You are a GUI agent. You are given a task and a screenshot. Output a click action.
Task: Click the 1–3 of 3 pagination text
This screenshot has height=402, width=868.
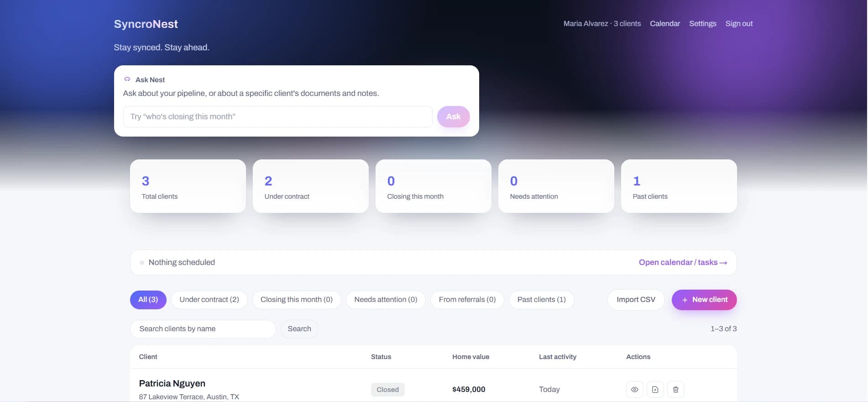pyautogui.click(x=723, y=329)
